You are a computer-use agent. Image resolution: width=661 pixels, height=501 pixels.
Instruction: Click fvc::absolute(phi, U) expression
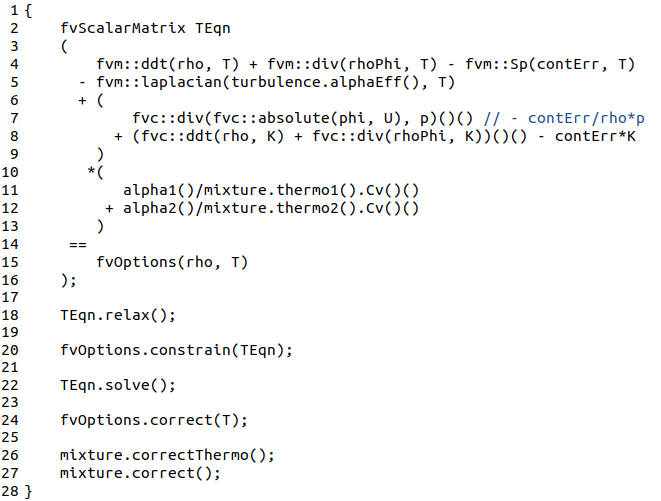point(307,119)
